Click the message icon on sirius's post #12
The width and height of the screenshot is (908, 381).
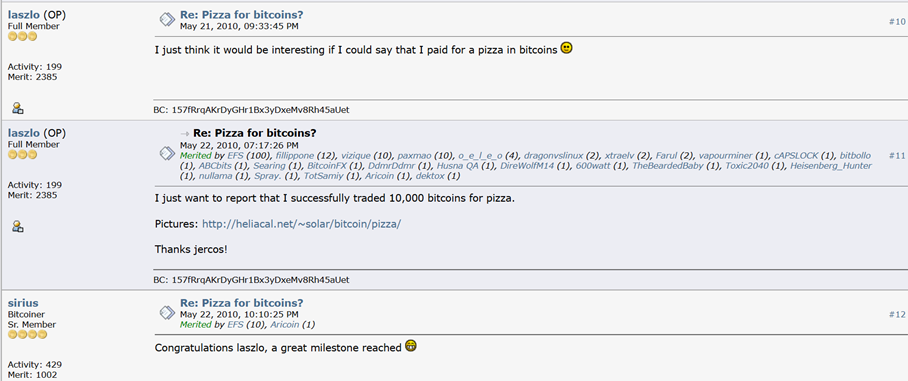point(167,312)
